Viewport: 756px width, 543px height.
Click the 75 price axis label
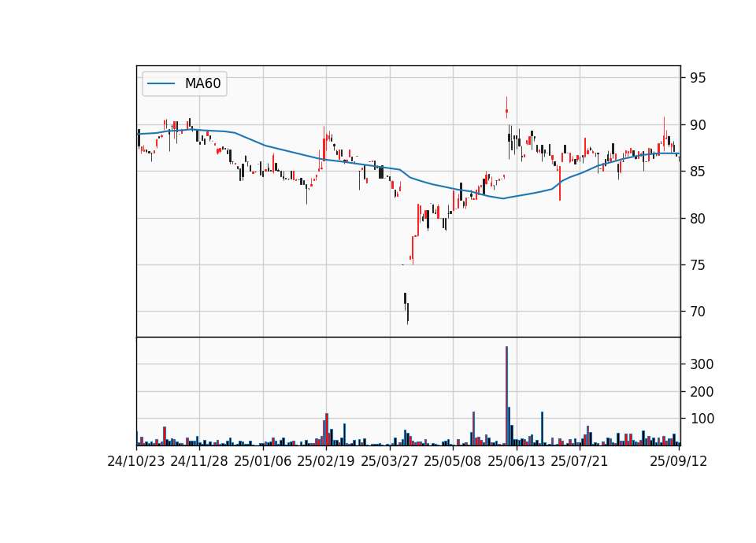(x=698, y=265)
